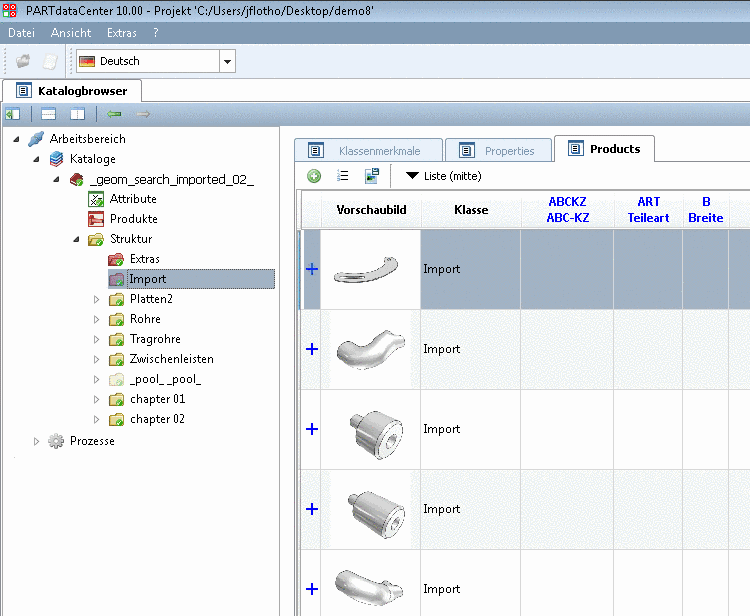750x616 pixels.
Task: Toggle the tree panel visibility icon
Action: tap(12, 114)
